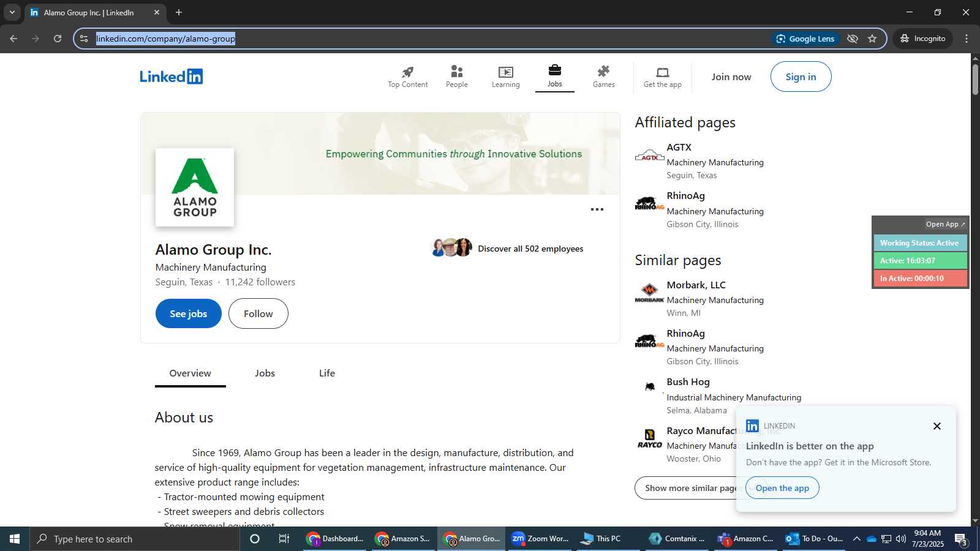Screen dimensions: 980x551
Task: Switch to Life tab
Action: [x=327, y=373]
